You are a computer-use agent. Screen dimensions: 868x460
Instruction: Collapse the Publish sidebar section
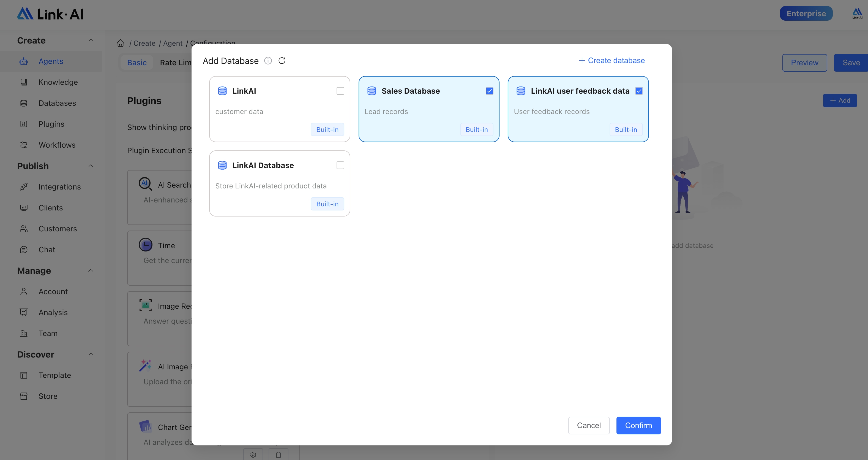(x=91, y=166)
